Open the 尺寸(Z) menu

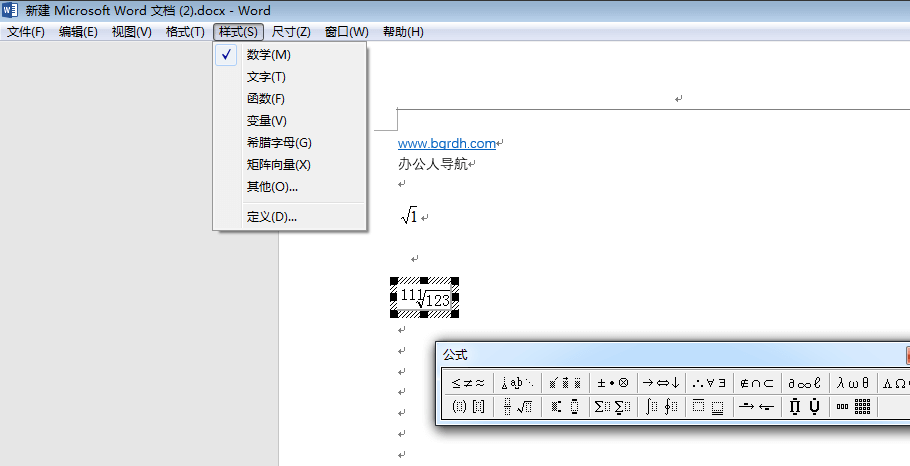291,32
